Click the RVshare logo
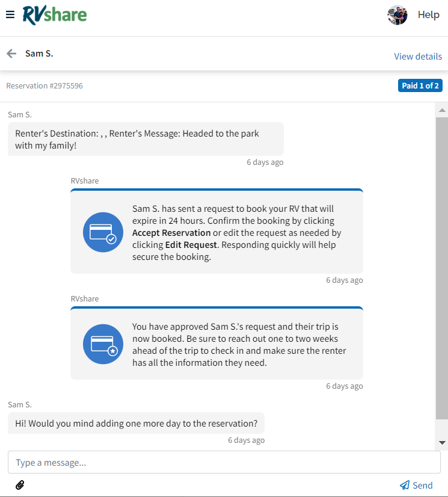 coord(55,14)
